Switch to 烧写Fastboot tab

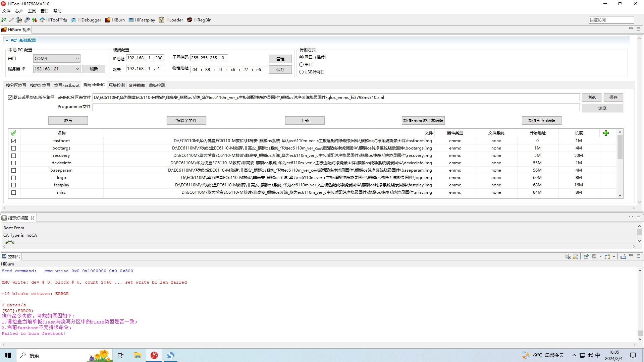[x=67, y=85]
